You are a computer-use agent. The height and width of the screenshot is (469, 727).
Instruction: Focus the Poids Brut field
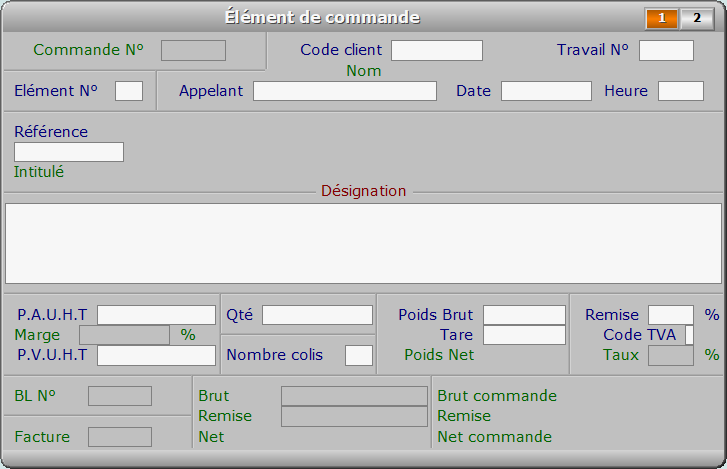524,315
